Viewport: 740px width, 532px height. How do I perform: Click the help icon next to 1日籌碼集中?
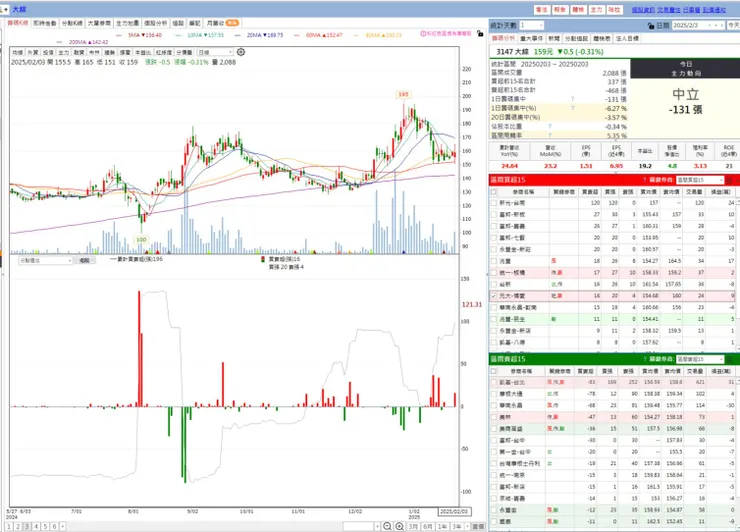(572, 99)
